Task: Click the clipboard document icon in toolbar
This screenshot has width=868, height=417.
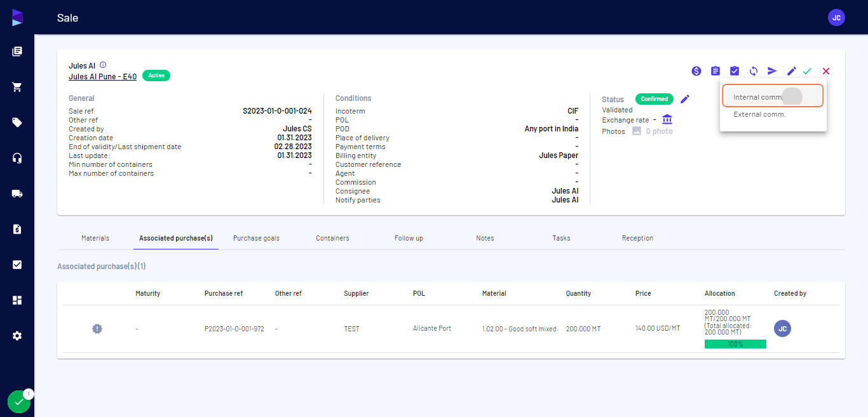Action: click(x=715, y=71)
